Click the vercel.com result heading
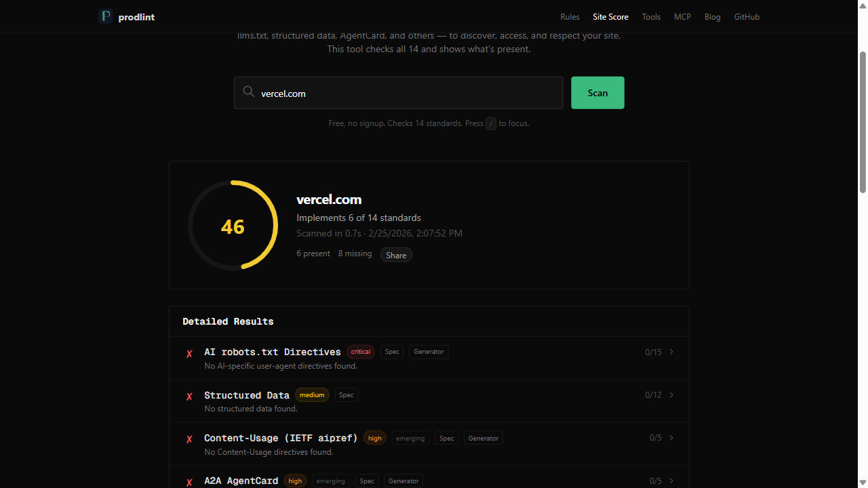The height and width of the screenshot is (488, 868). click(329, 199)
